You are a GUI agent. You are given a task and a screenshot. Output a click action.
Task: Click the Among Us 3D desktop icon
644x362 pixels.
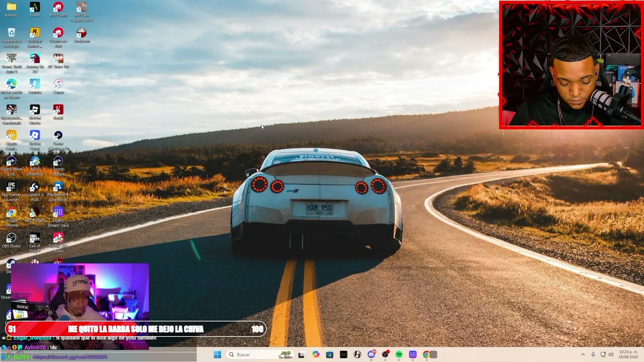pyautogui.click(x=35, y=63)
